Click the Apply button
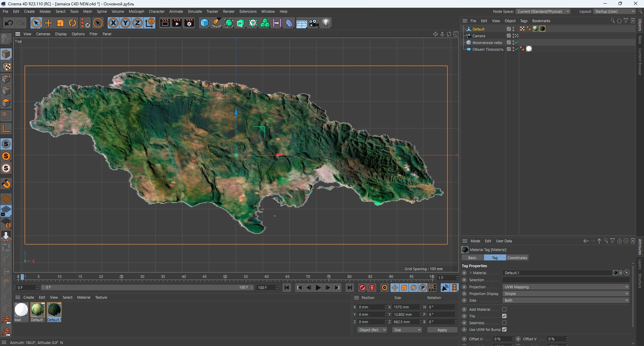 442,330
